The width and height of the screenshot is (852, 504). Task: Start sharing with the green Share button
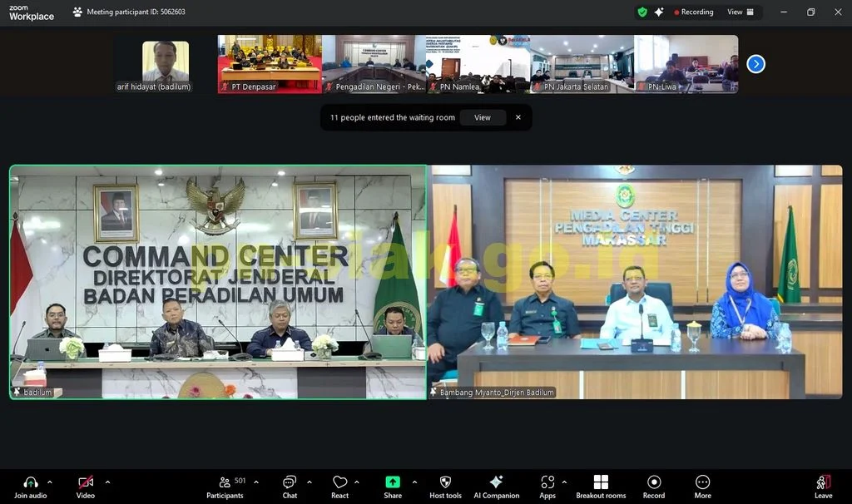pos(393,487)
